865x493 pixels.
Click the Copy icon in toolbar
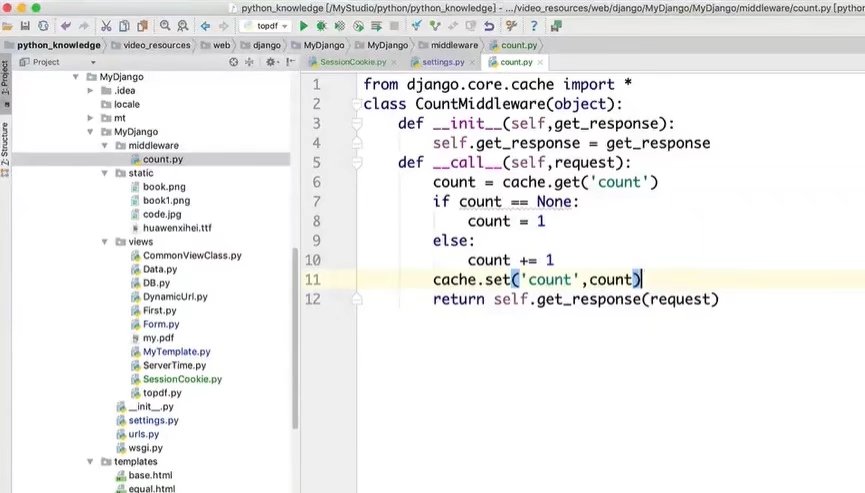(x=125, y=26)
